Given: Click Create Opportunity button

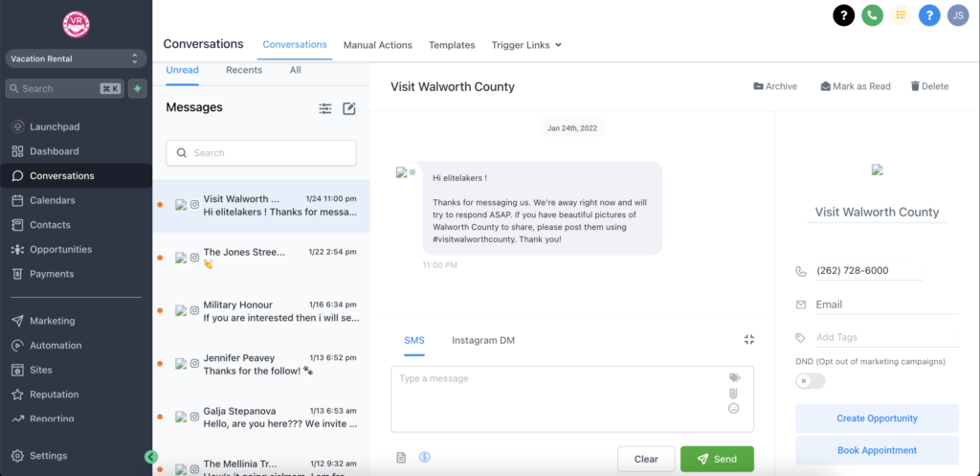Looking at the screenshot, I should [x=877, y=419].
